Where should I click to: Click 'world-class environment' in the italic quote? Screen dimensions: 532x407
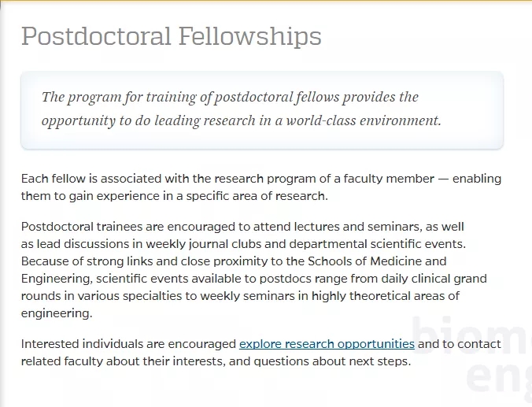364,121
